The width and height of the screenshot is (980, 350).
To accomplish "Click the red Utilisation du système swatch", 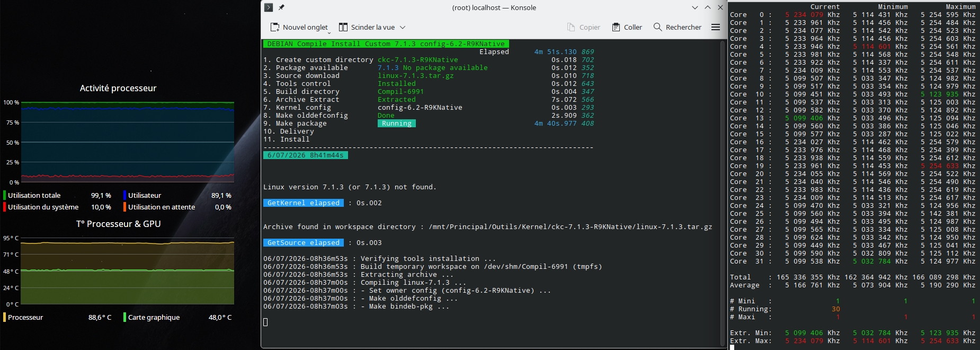I will [x=4, y=207].
